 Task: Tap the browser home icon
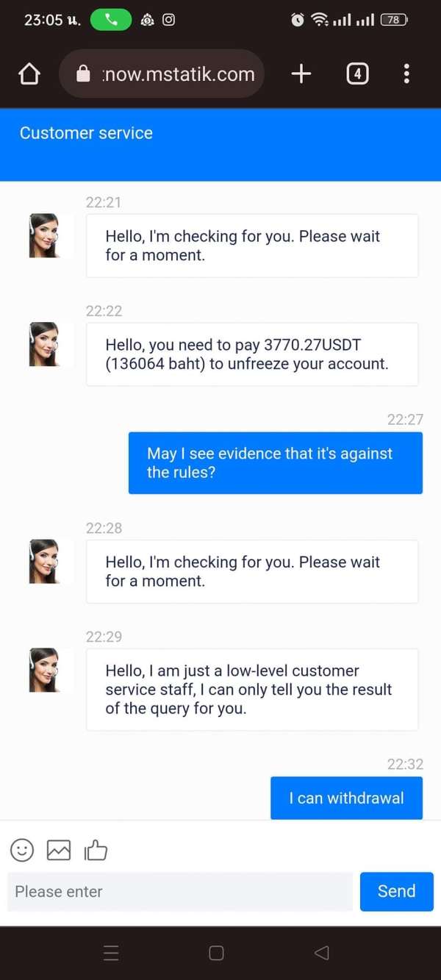[29, 74]
